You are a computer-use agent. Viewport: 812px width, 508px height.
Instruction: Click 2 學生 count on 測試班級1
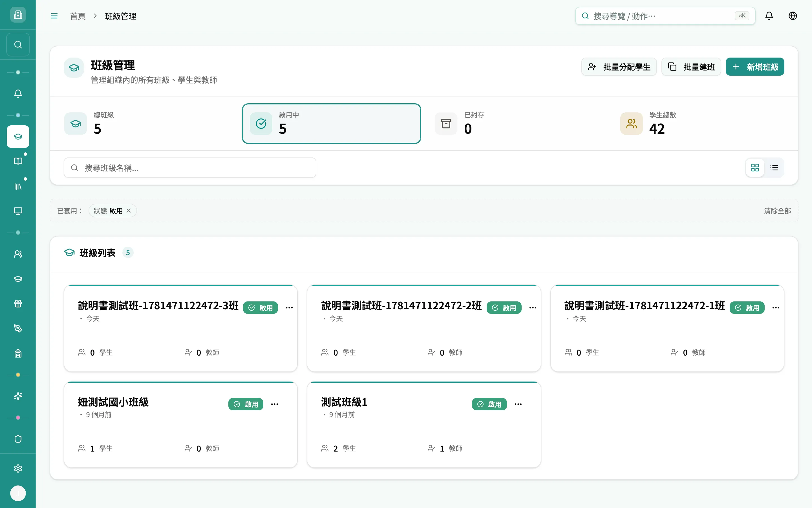click(x=339, y=448)
